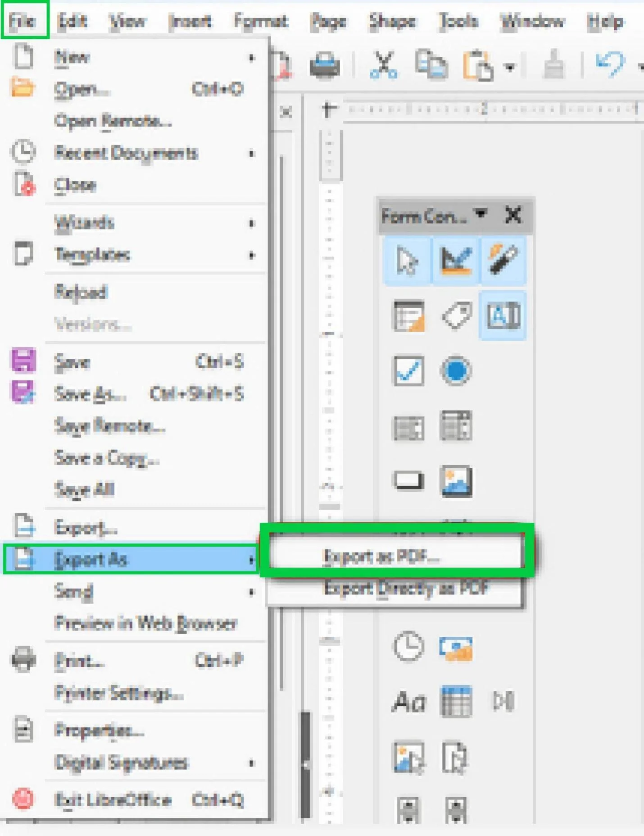Open the View menu
644x836 pixels.
click(128, 21)
